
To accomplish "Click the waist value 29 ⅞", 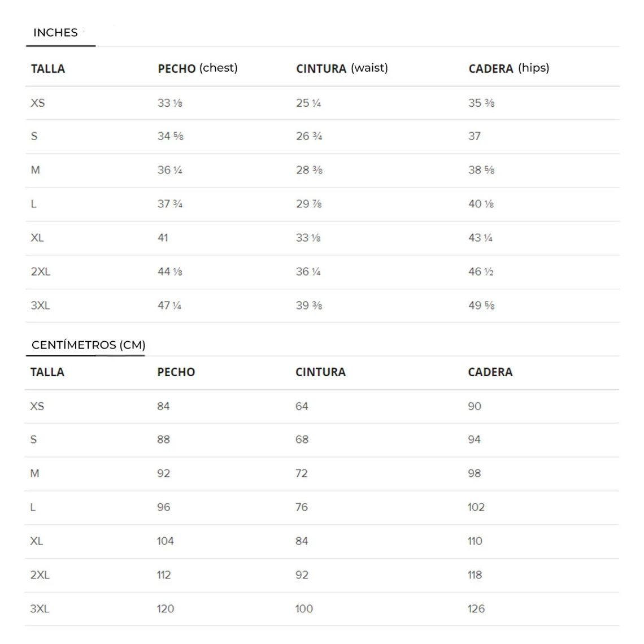I will 308,204.
